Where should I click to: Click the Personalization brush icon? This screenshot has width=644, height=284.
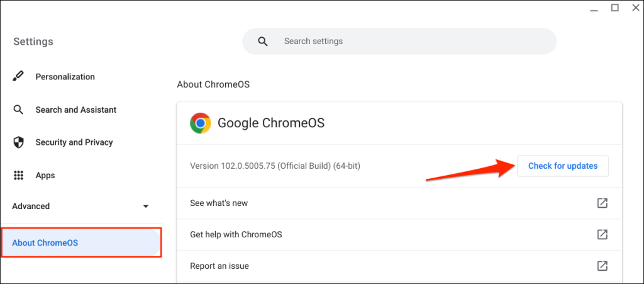pos(18,77)
